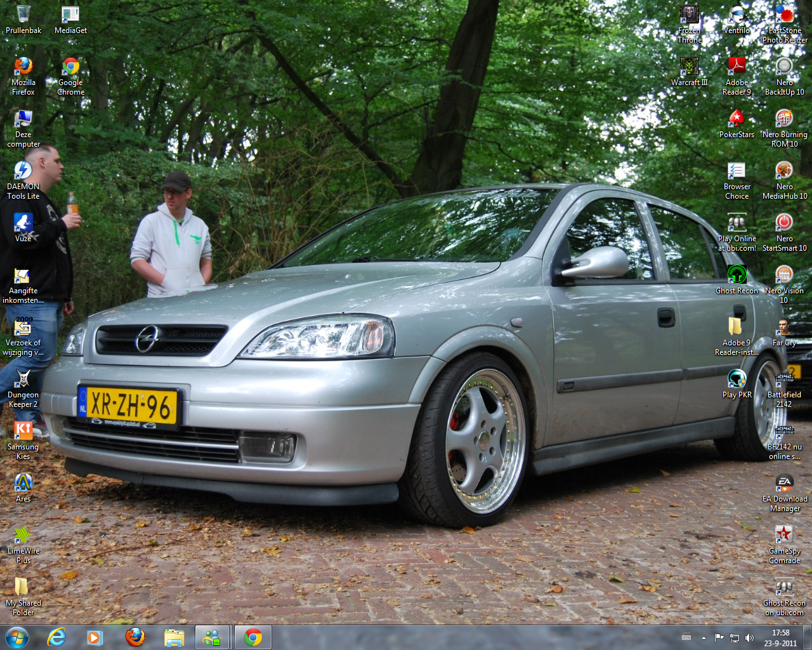Open Windows Explorer folder in the taskbar
812x650 pixels.
[174, 637]
